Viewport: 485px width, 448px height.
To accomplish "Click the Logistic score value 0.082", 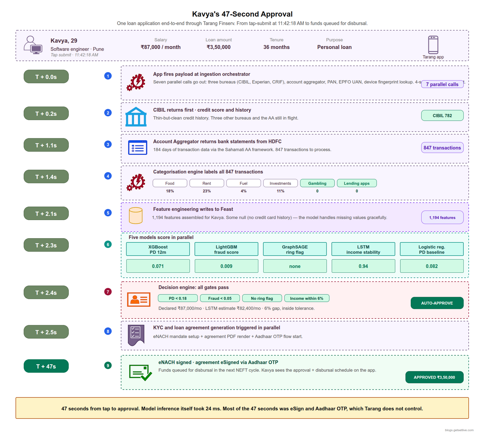I will (432, 266).
